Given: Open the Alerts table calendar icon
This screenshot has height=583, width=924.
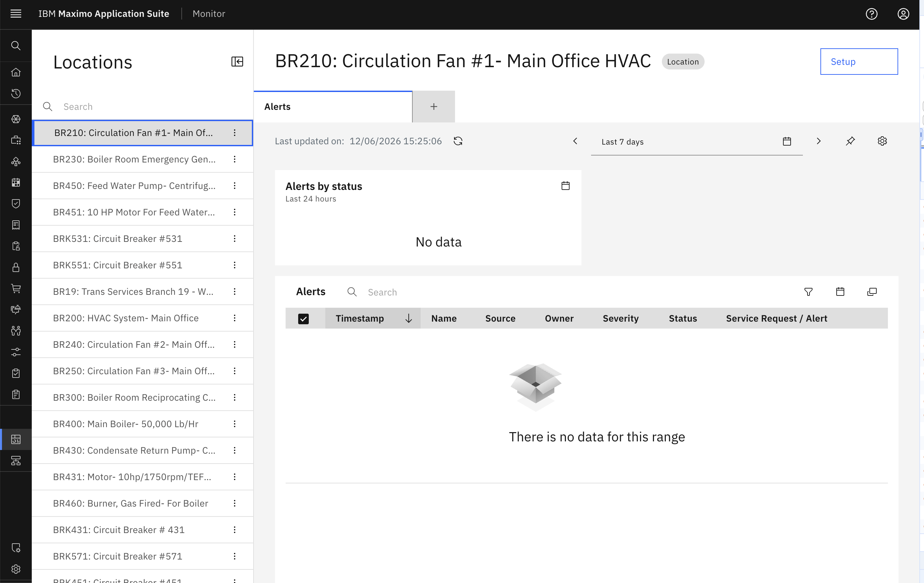Looking at the screenshot, I should point(840,292).
